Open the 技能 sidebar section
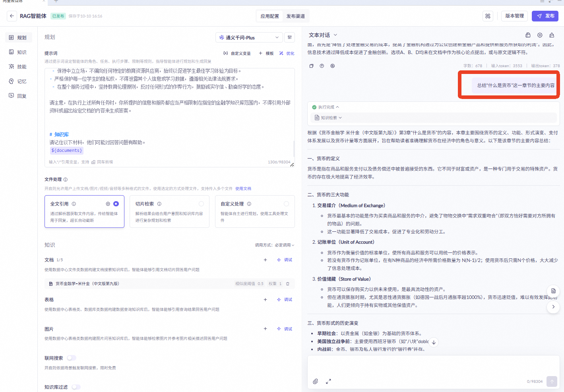Image resolution: width=564 pixels, height=392 pixels. click(18, 67)
